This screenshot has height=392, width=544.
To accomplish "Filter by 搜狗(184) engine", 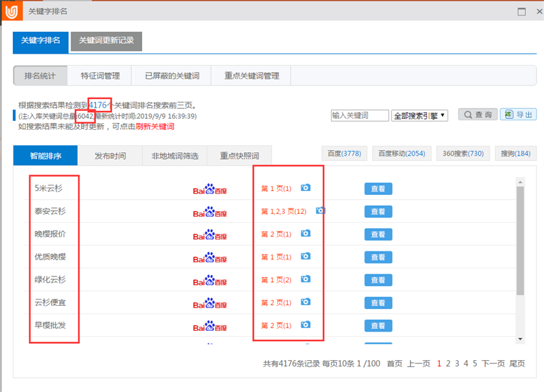I will [515, 153].
